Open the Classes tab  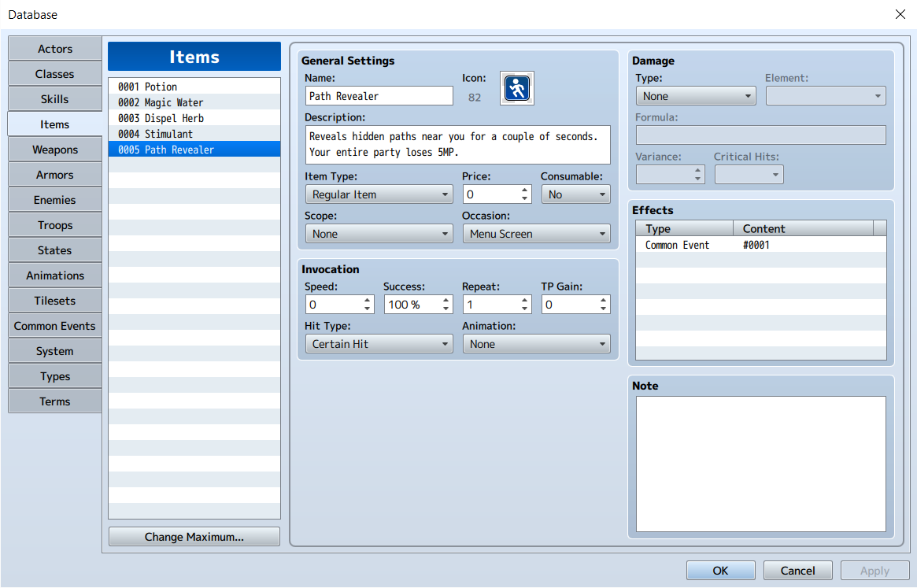pyautogui.click(x=55, y=74)
